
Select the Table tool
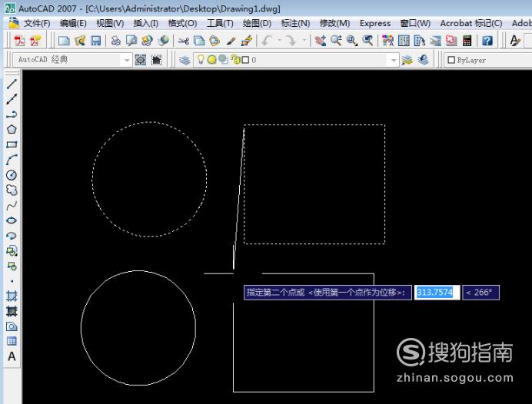coord(12,341)
